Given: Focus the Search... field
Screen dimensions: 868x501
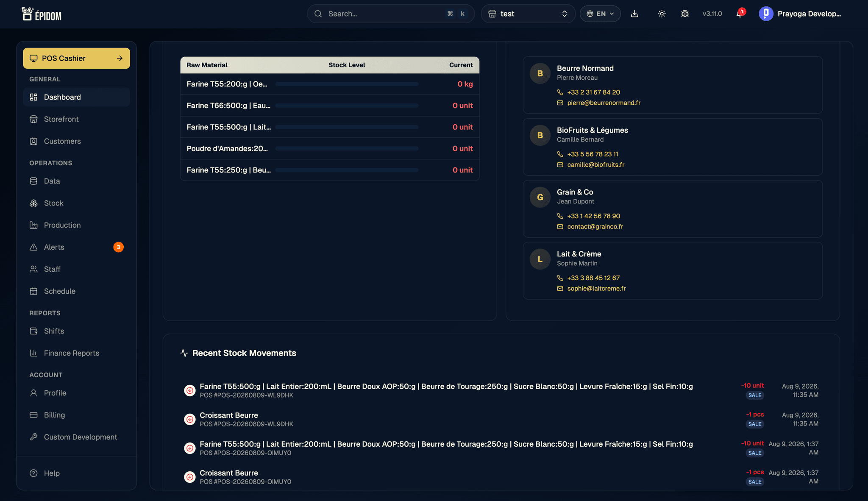Looking at the screenshot, I should coord(390,14).
